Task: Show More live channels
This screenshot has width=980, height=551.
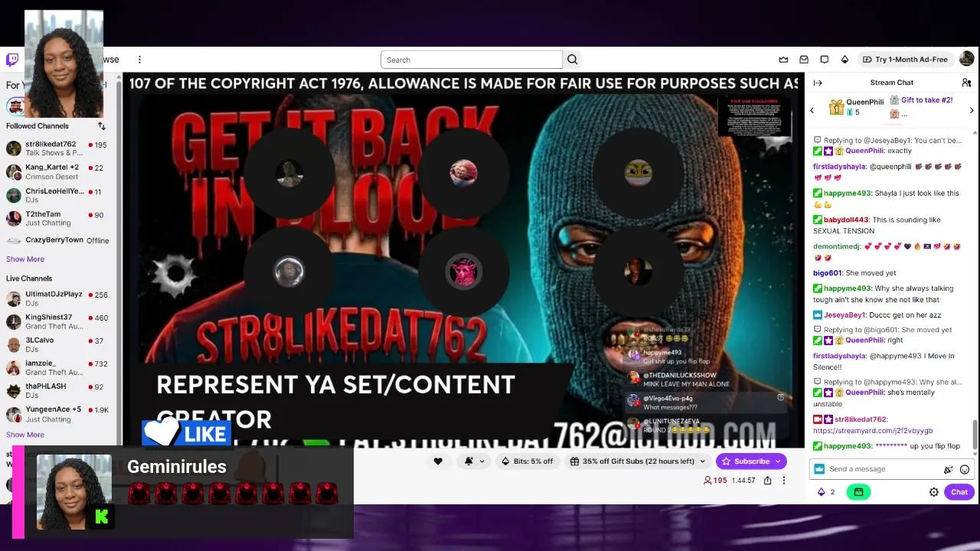Action: 25,435
